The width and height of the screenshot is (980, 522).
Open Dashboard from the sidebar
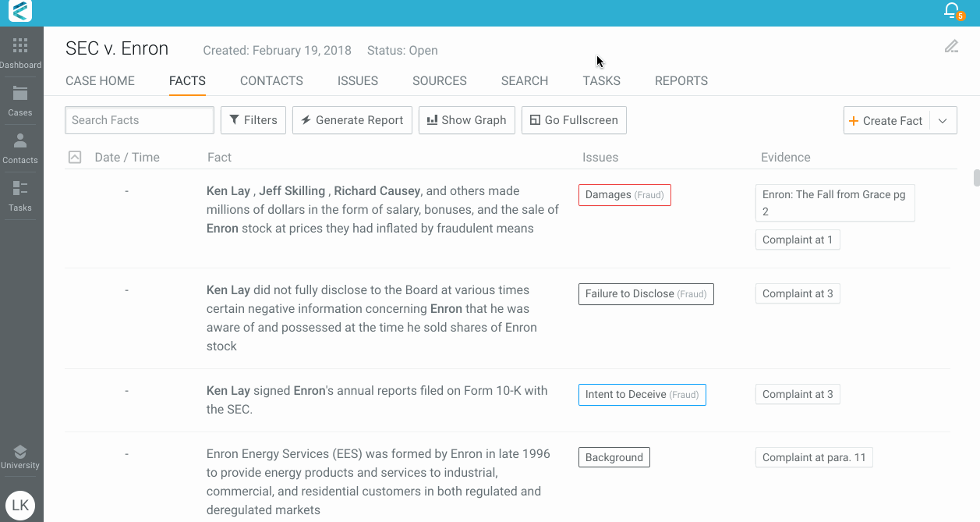tap(21, 51)
